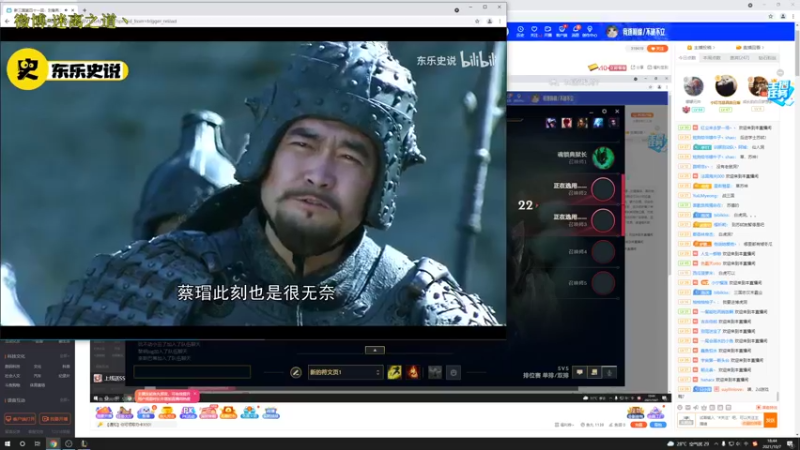Click the 我要开播 button in the left sidebar
Image resolution: width=800 pixels, height=450 pixels.
tap(55, 419)
